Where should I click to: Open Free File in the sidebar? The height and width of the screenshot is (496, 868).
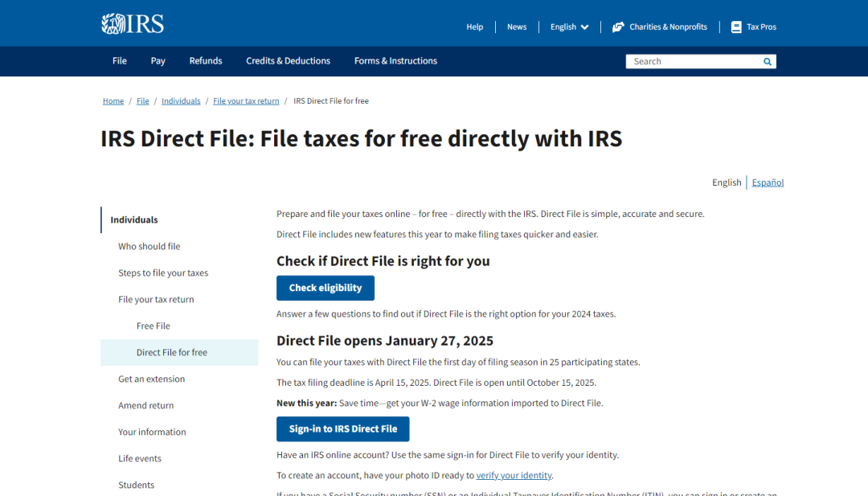[154, 326]
